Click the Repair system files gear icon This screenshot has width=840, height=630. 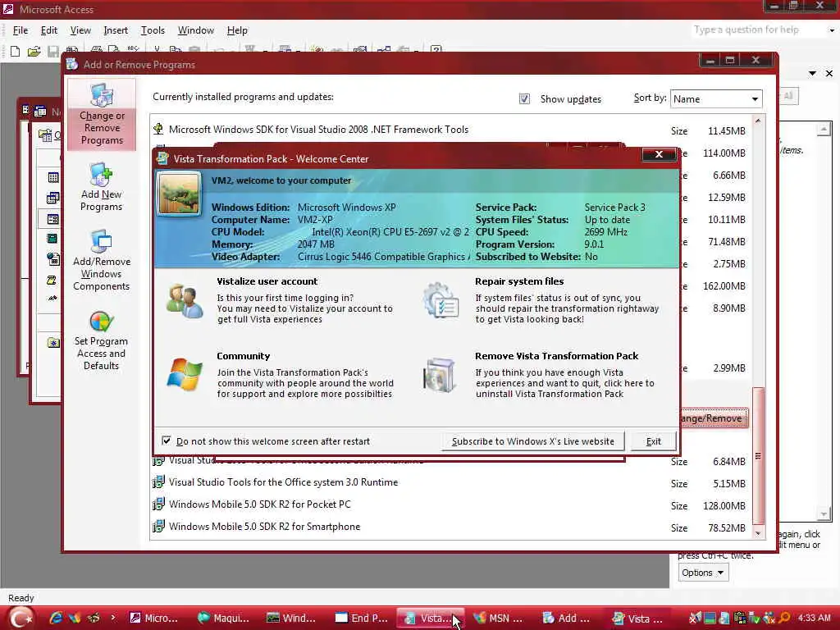click(x=441, y=300)
